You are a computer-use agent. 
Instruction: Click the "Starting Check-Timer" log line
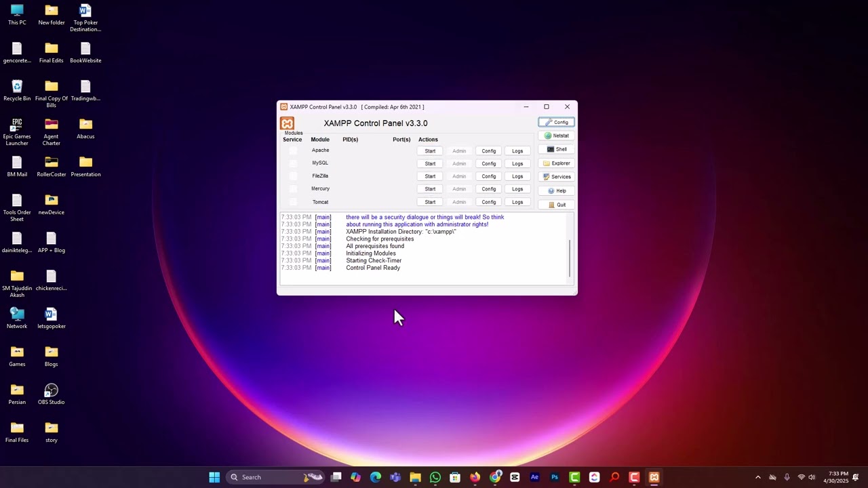(374, 260)
